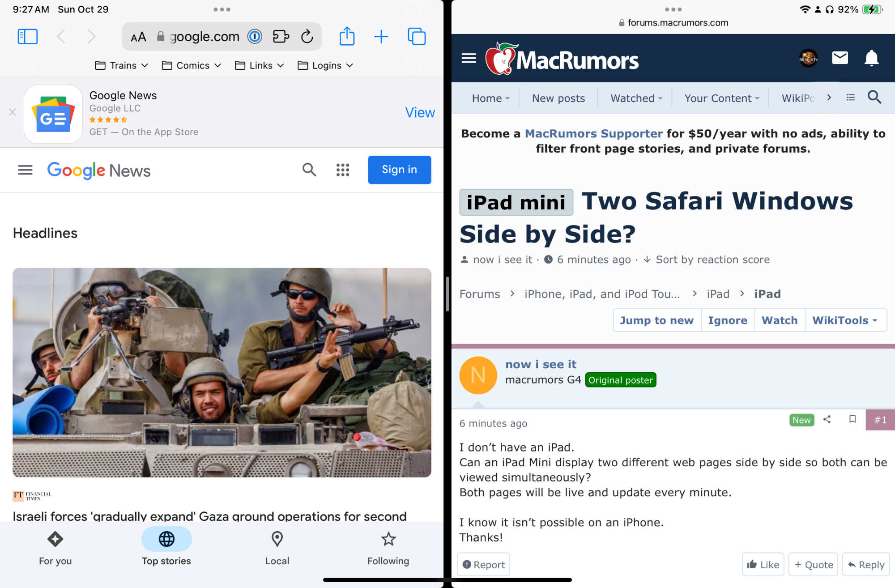The width and height of the screenshot is (895, 588).
Task: Open the tab overview icon
Action: click(416, 36)
